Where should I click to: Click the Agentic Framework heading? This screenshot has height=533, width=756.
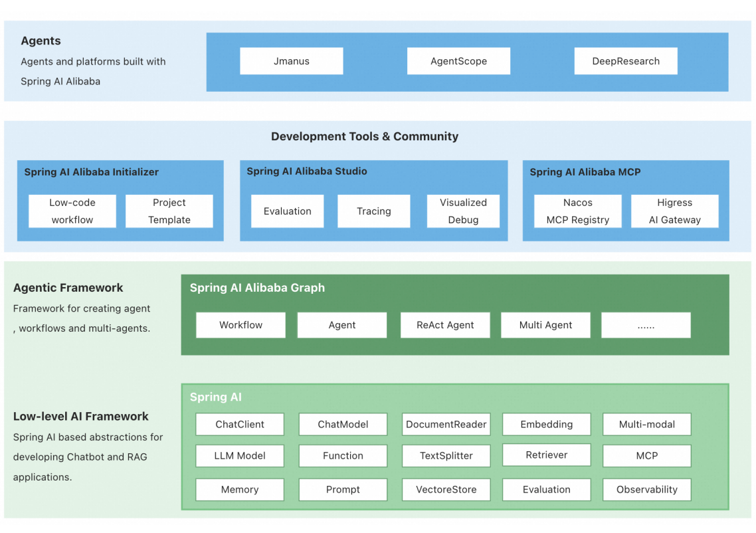pyautogui.click(x=68, y=288)
